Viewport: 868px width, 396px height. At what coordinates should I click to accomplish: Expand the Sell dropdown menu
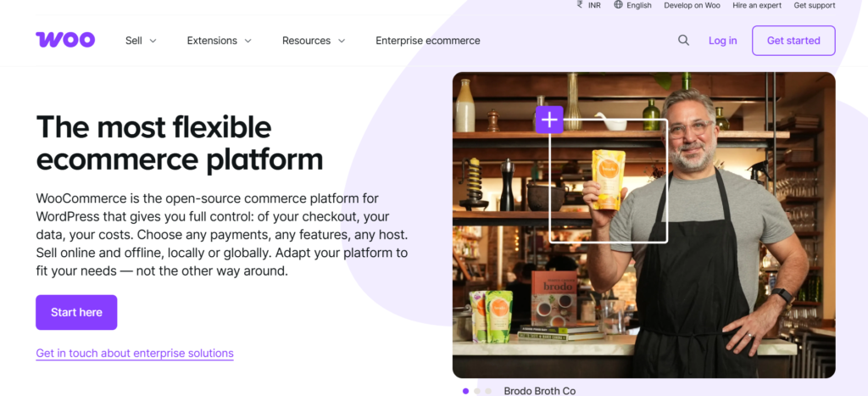[142, 41]
